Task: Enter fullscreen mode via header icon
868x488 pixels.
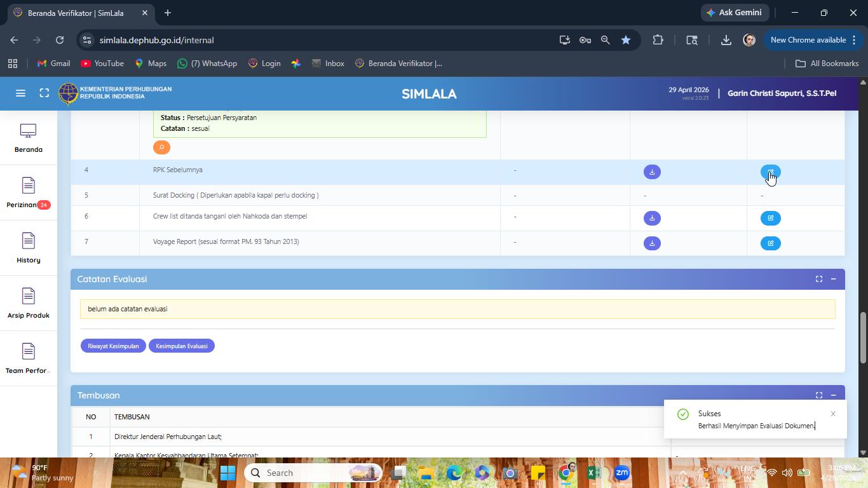Action: 44,93
